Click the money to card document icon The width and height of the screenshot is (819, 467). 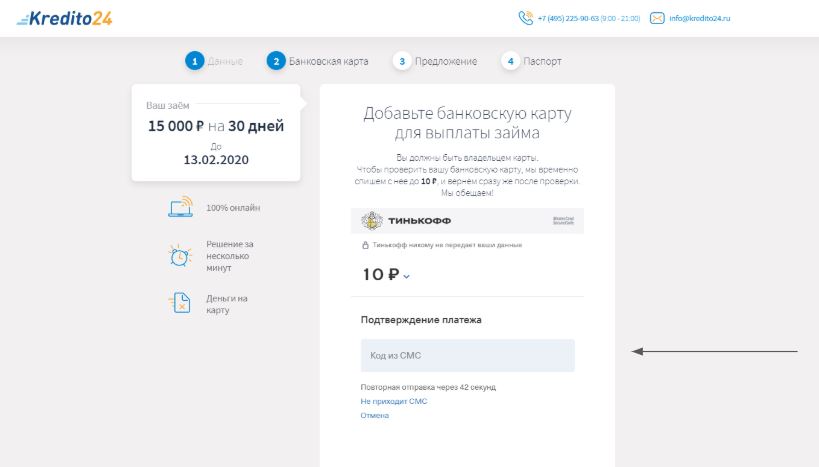tap(180, 303)
